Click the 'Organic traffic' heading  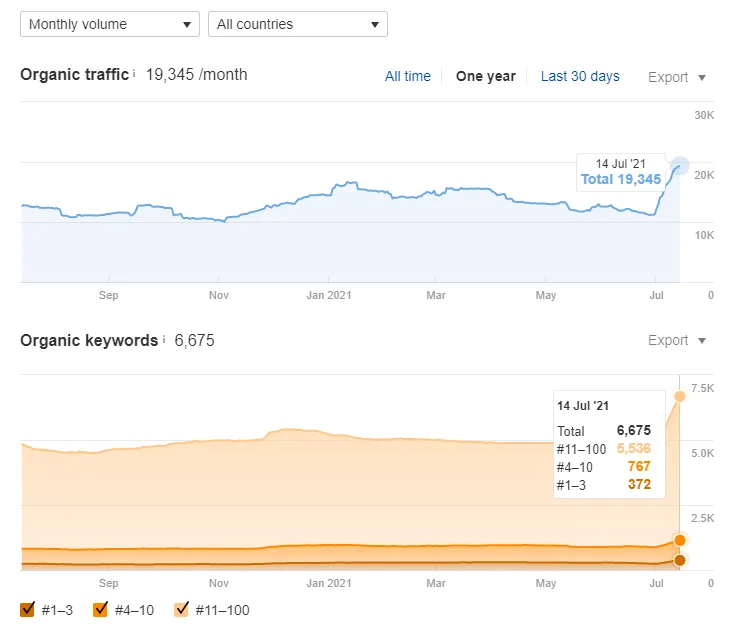74,74
